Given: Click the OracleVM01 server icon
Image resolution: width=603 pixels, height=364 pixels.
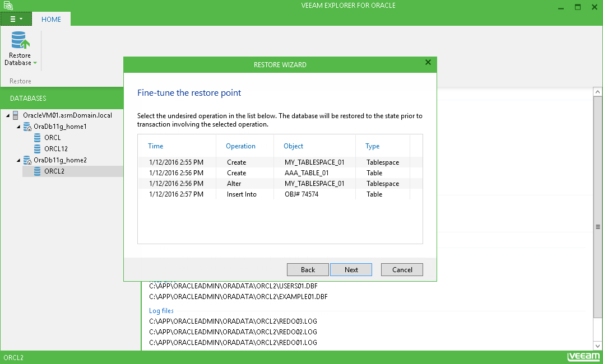Looking at the screenshot, I should click(x=16, y=115).
